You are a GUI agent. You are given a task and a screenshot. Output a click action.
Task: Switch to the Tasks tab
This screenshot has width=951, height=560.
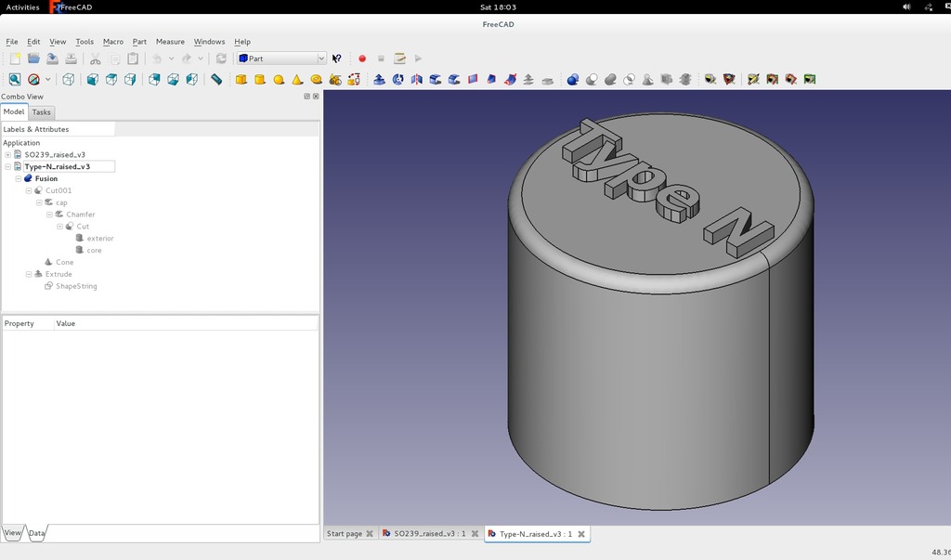coord(41,112)
